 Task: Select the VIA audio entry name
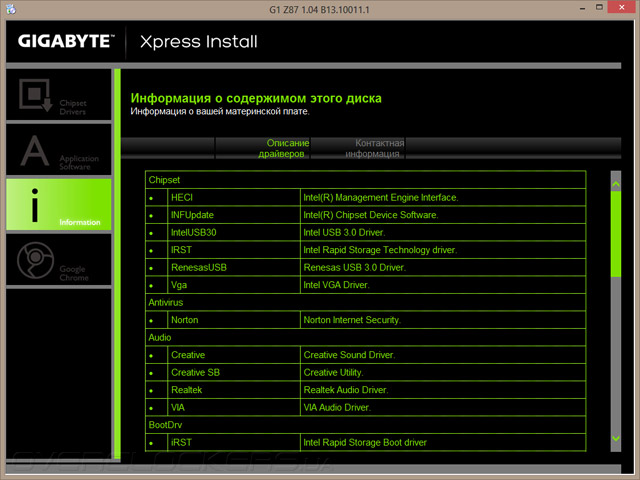[x=178, y=408]
